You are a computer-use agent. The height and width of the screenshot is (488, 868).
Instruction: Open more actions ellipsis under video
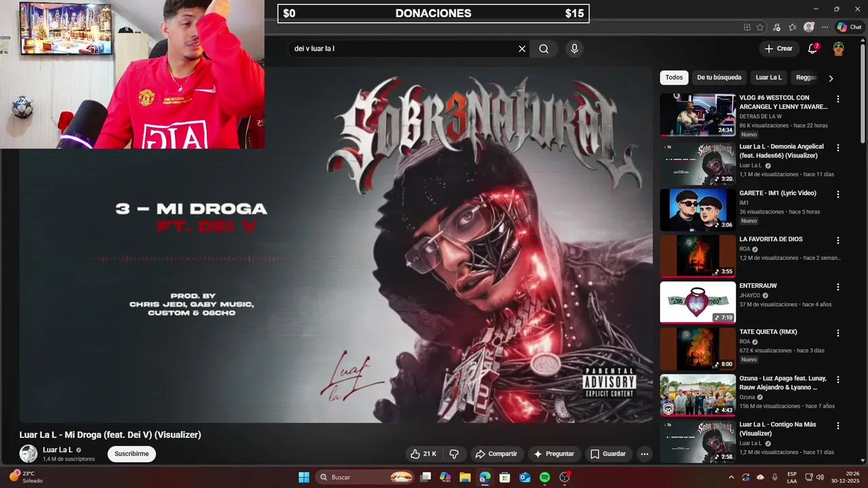(x=645, y=454)
